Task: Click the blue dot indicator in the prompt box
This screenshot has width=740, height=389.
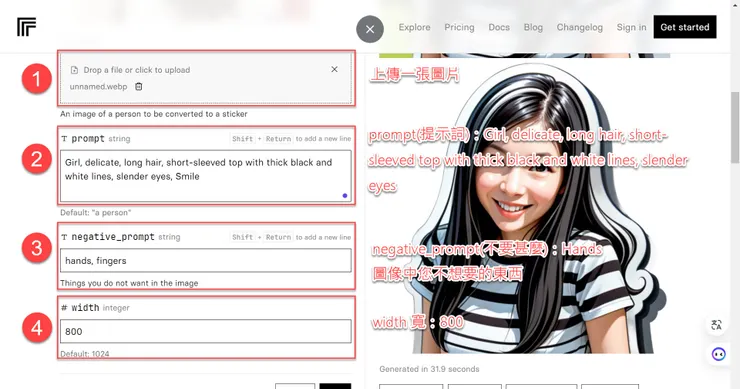Action: 345,195
